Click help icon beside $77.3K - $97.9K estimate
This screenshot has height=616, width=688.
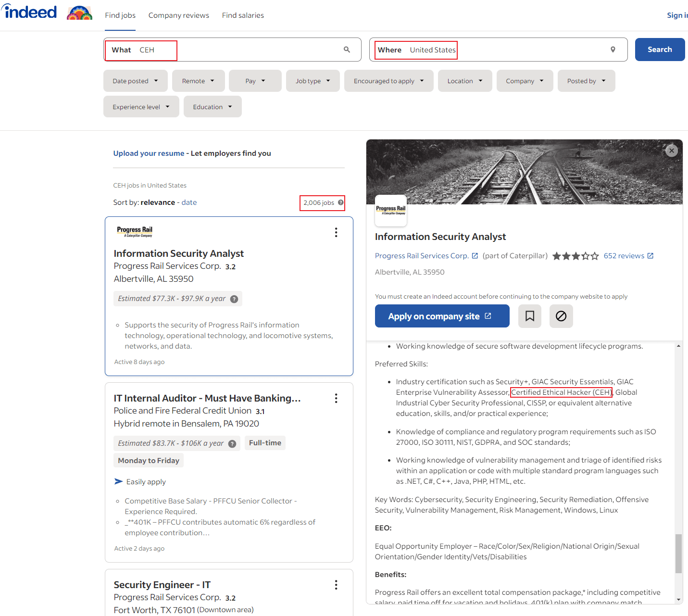pos(234,299)
